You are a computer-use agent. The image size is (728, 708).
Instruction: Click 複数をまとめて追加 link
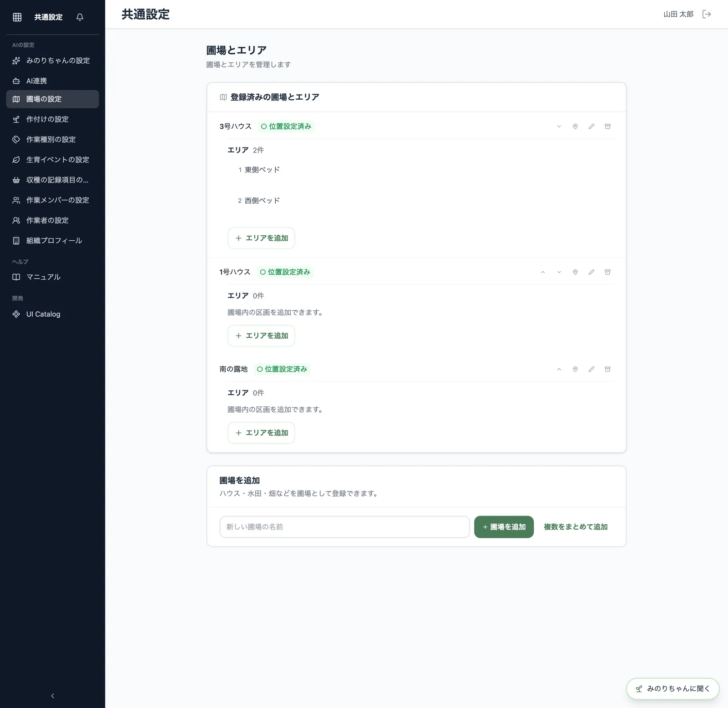(576, 527)
